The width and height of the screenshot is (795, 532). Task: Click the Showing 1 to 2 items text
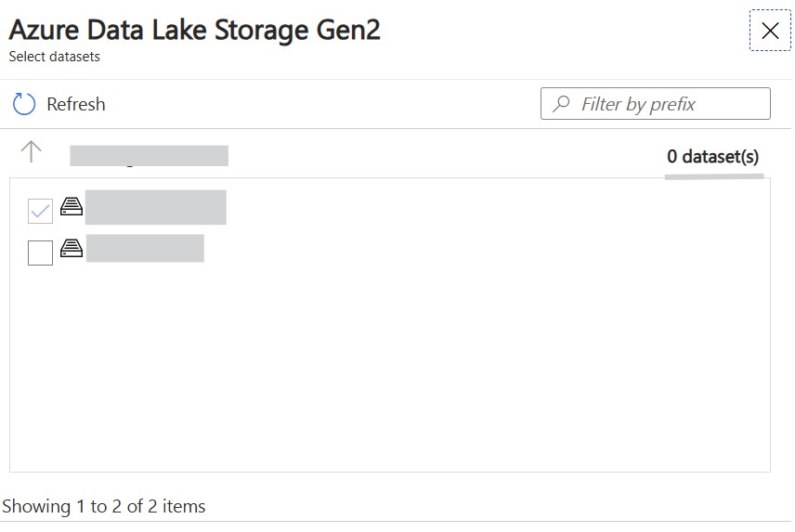point(103,506)
